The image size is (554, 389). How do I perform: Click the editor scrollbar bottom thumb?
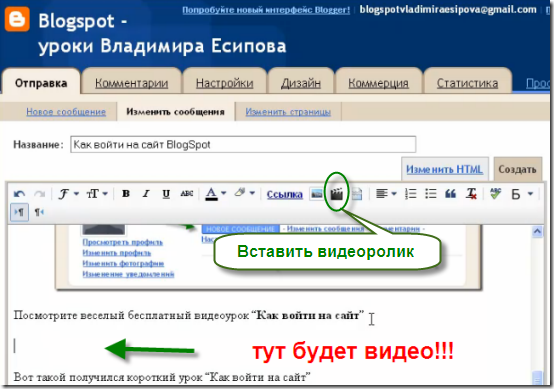click(x=537, y=378)
